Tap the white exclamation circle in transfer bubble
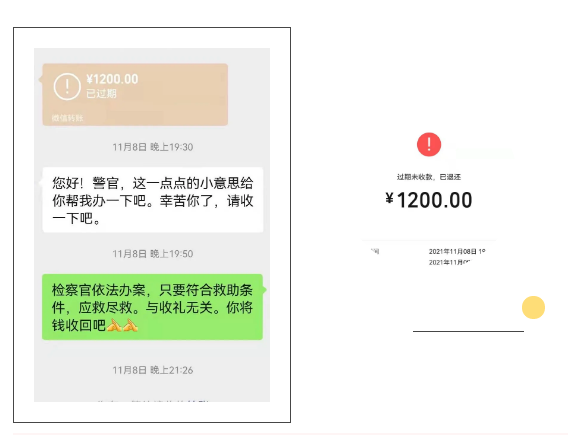The height and width of the screenshot is (435, 568). click(67, 87)
